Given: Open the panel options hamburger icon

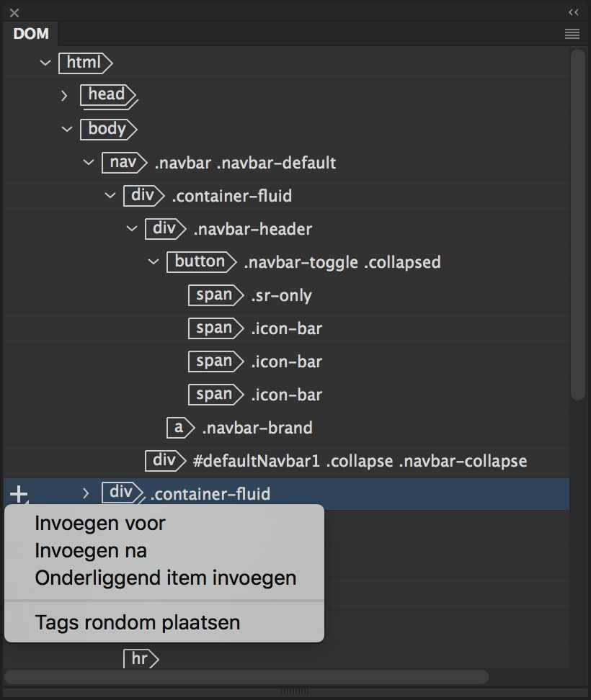Looking at the screenshot, I should click(572, 34).
